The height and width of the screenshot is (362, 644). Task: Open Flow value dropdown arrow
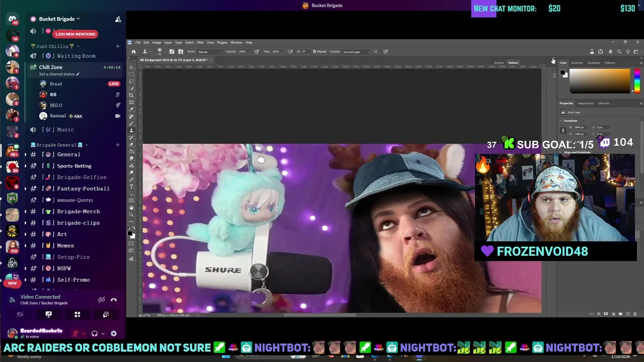pyautogui.click(x=282, y=51)
